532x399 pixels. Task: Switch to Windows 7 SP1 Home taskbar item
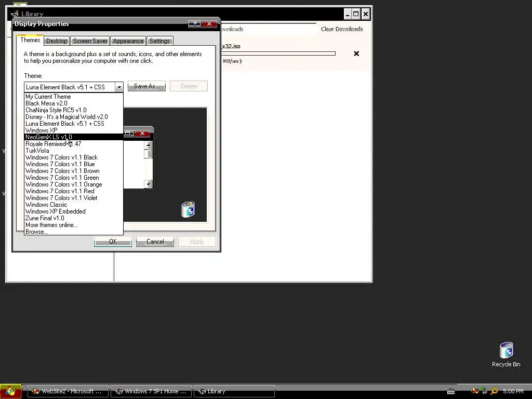point(151,391)
